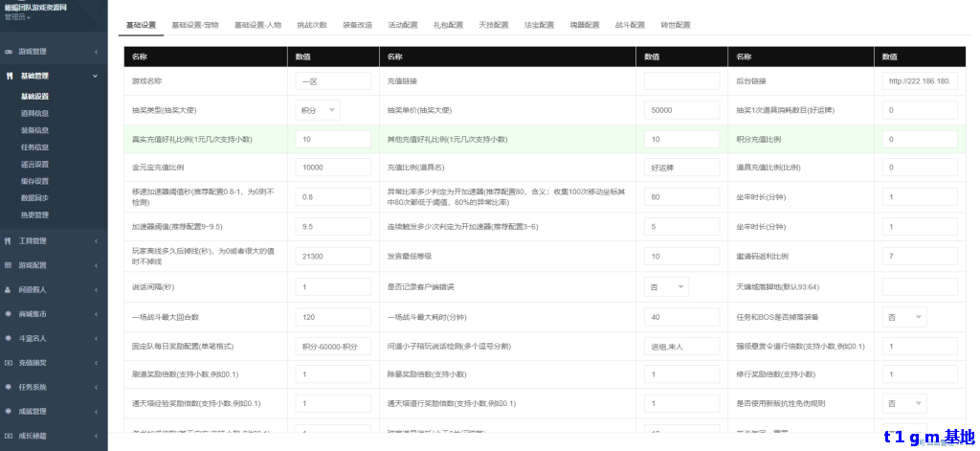The image size is (980, 451).
Task: Click the 充值抽奖 sidebar icon
Action: 9,362
